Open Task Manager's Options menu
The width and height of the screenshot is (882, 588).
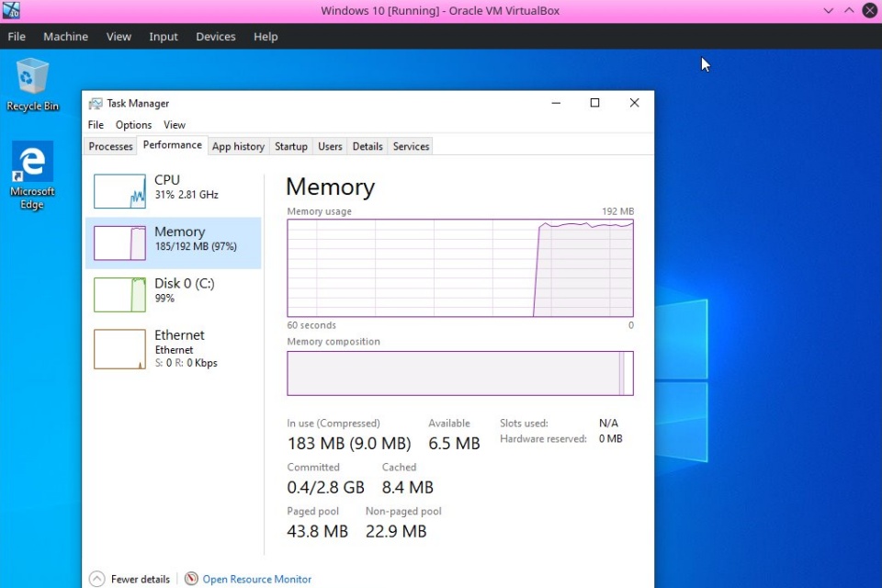point(133,125)
